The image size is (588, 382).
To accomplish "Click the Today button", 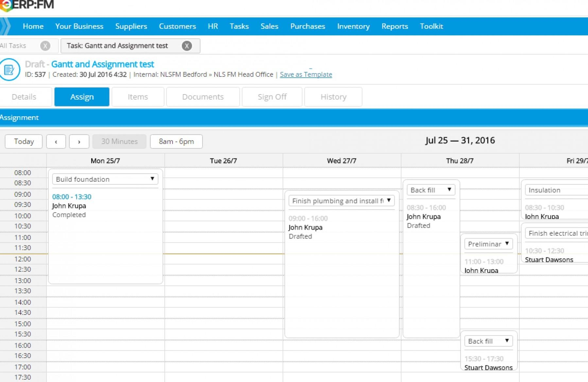I will coord(23,141).
